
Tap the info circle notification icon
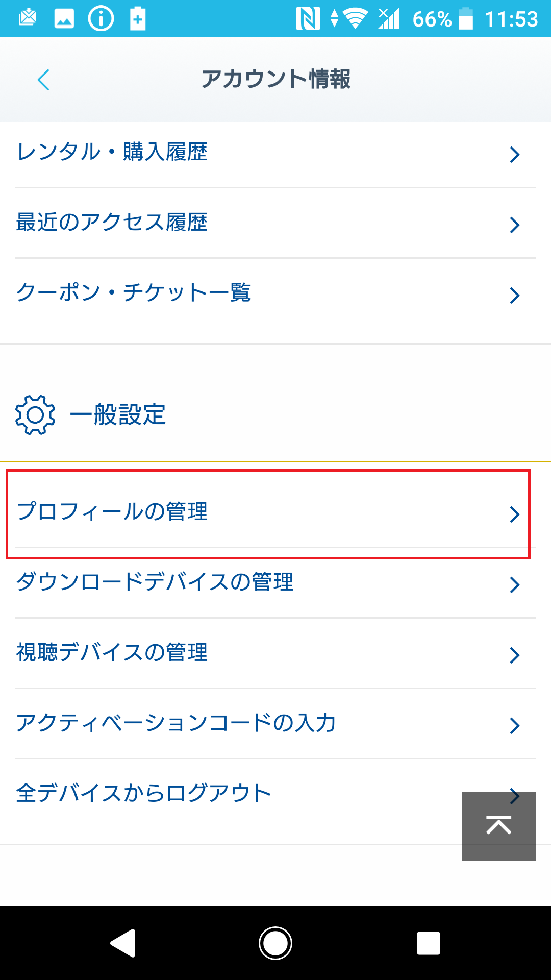pyautogui.click(x=101, y=19)
